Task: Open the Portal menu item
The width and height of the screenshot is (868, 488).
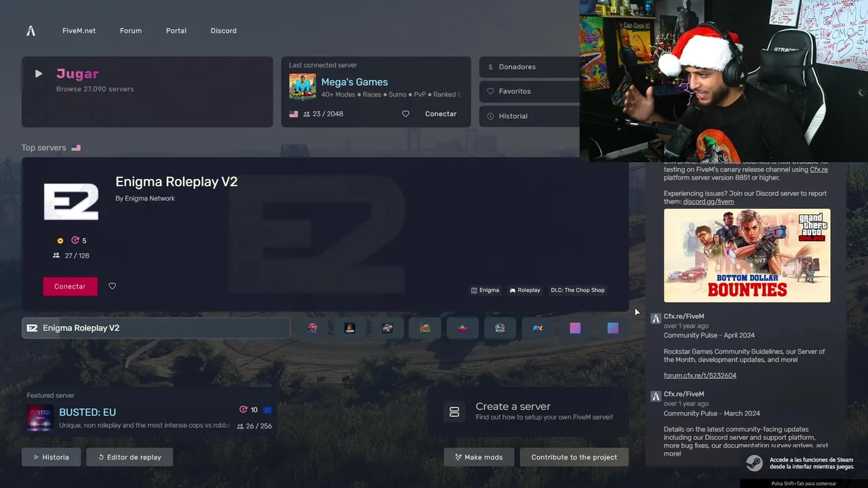Action: 176,30
